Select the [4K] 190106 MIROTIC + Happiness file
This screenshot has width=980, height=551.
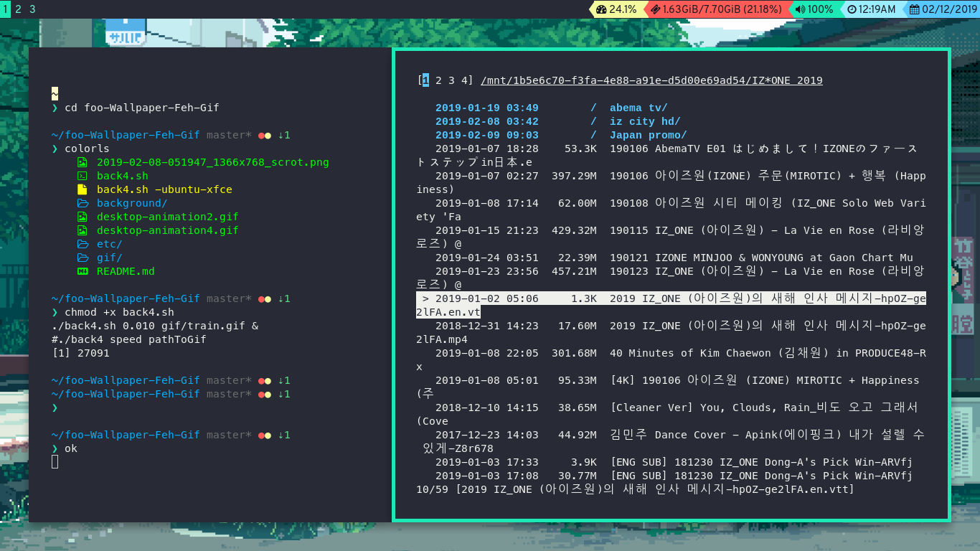point(671,387)
